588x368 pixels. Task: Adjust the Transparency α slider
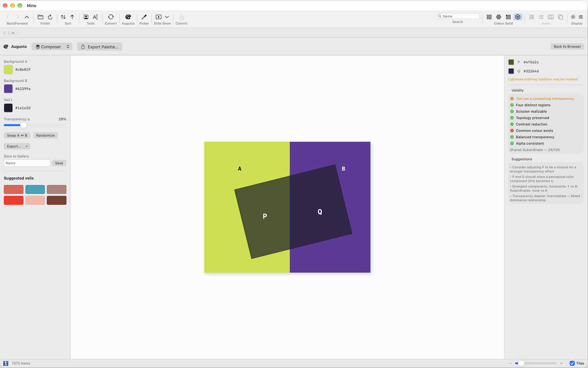(35, 125)
